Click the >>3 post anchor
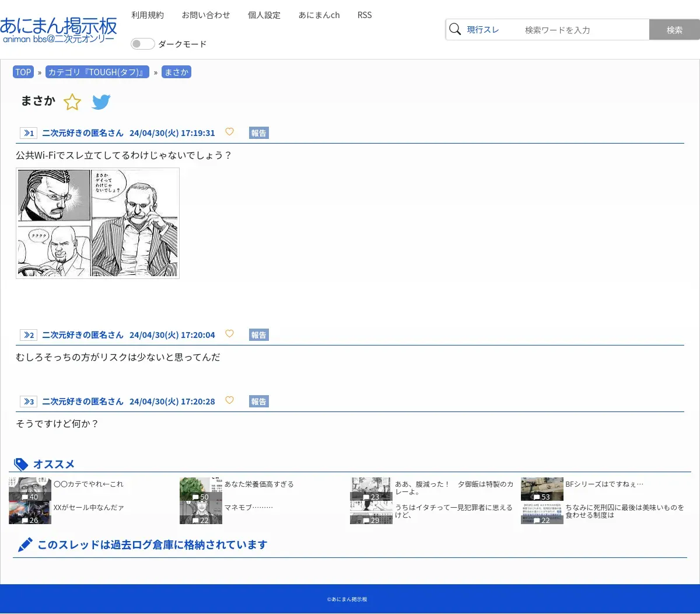700x614 pixels. 28,402
